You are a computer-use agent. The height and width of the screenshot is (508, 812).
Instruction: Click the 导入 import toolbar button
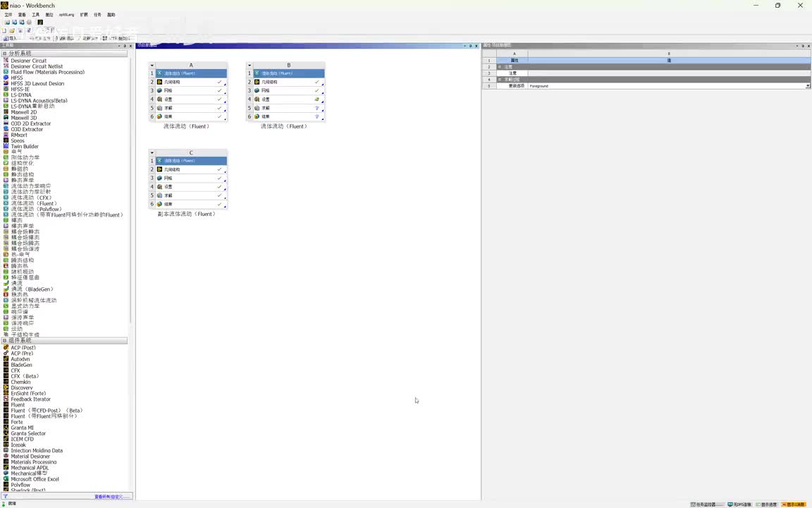(x=10, y=38)
